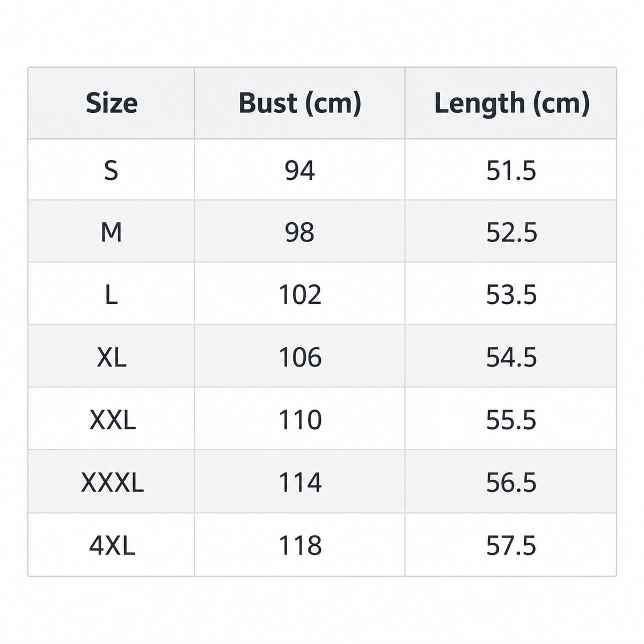The height and width of the screenshot is (644, 644).
Task: Select the M size cell
Action: pyautogui.click(x=112, y=232)
